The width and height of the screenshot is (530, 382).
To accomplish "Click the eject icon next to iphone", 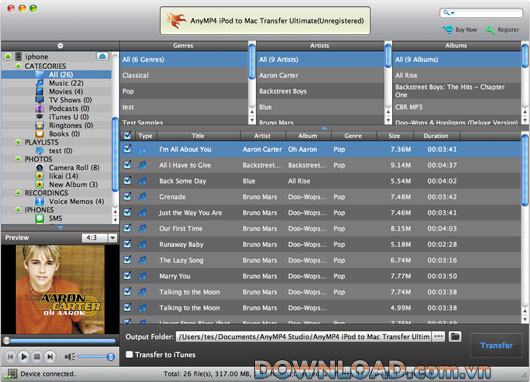I will click(102, 56).
